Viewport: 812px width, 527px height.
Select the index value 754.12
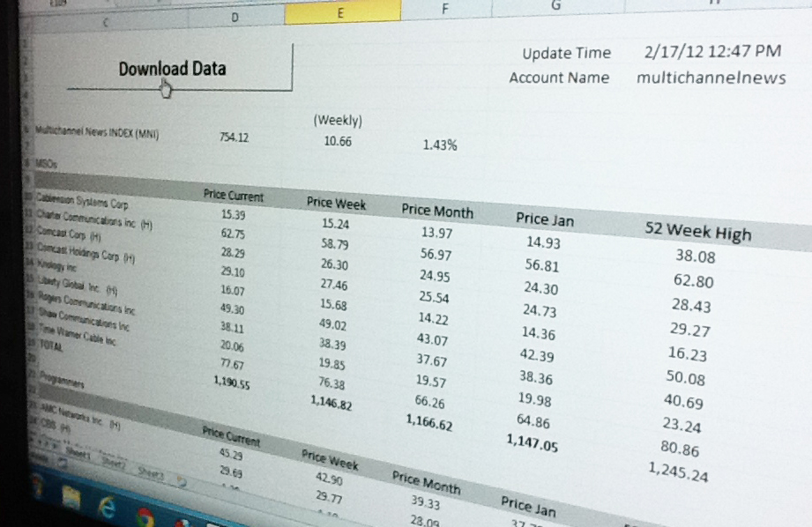[234, 137]
